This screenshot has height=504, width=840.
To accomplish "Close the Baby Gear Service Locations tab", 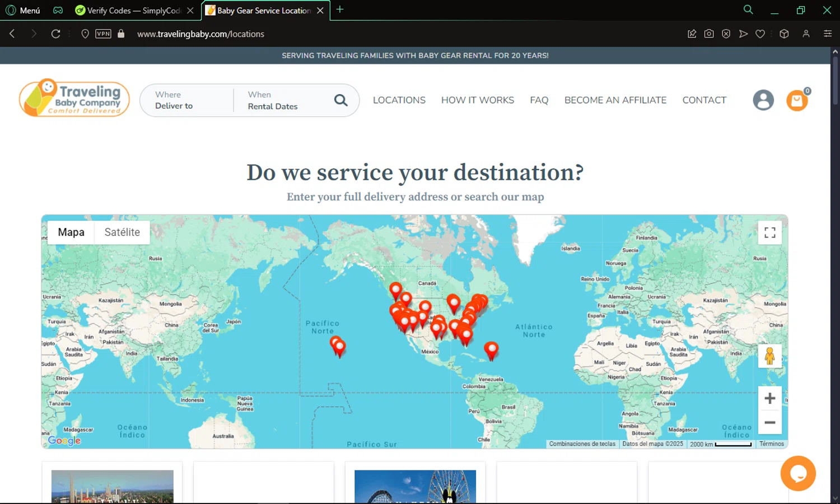I will click(x=320, y=11).
